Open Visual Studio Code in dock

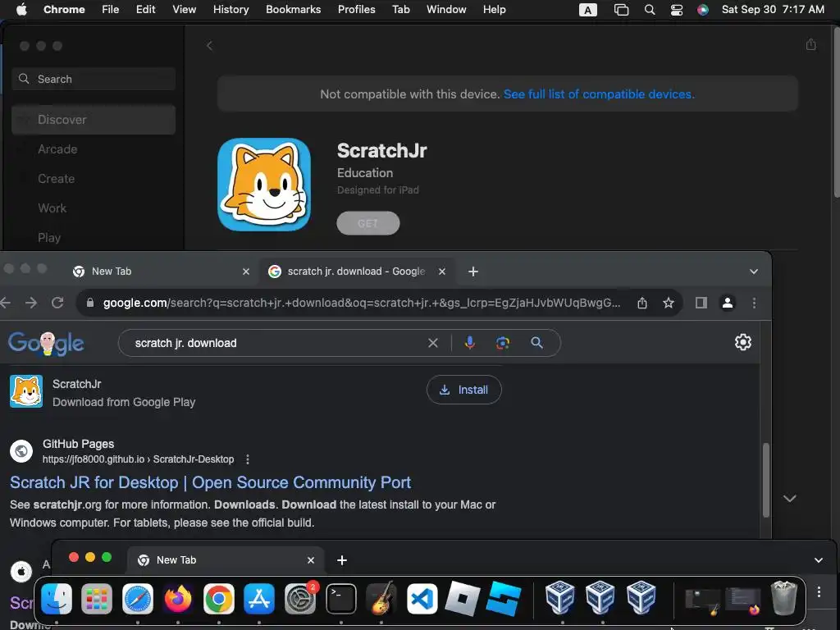(422, 598)
